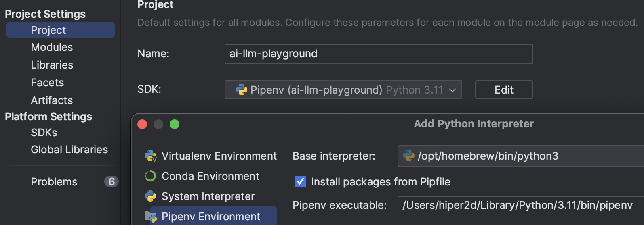Screen dimensions: 644x225
Task: Click the SDK dropdown chevron arrow
Action: 452,90
